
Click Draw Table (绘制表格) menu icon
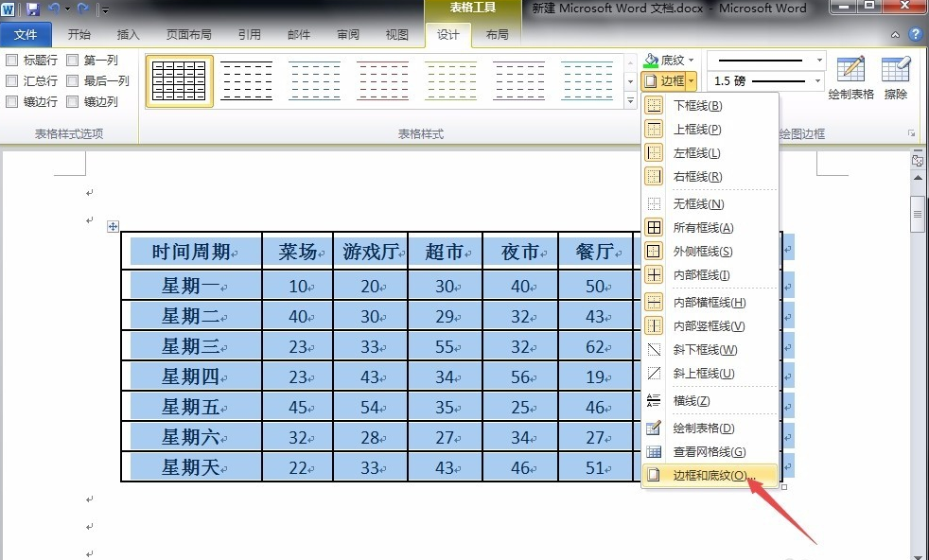(654, 428)
